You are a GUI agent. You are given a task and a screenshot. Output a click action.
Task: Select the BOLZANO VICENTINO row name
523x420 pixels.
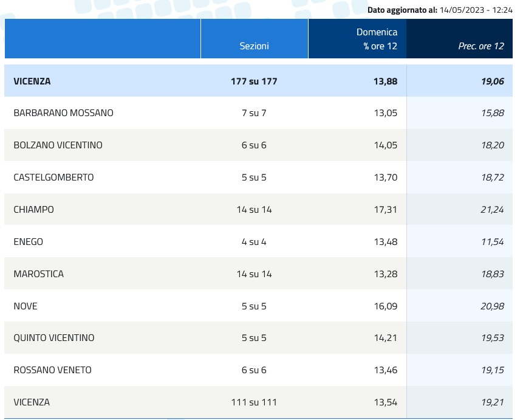click(x=58, y=145)
